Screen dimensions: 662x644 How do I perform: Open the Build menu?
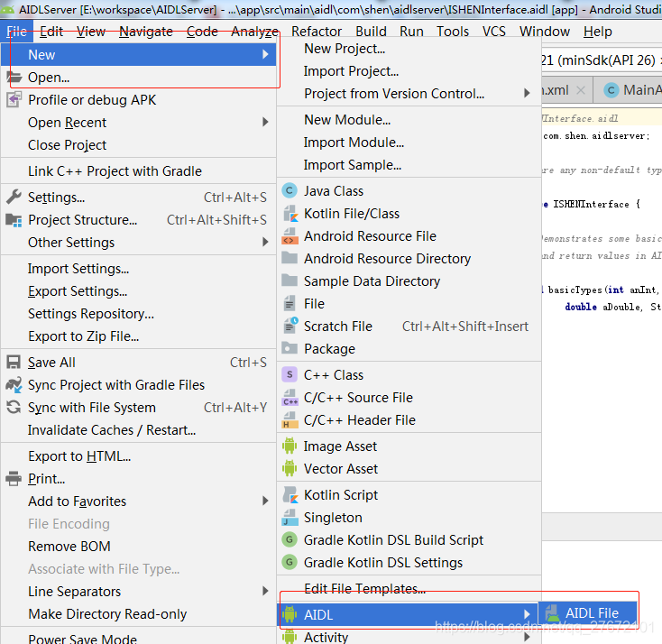(x=371, y=32)
